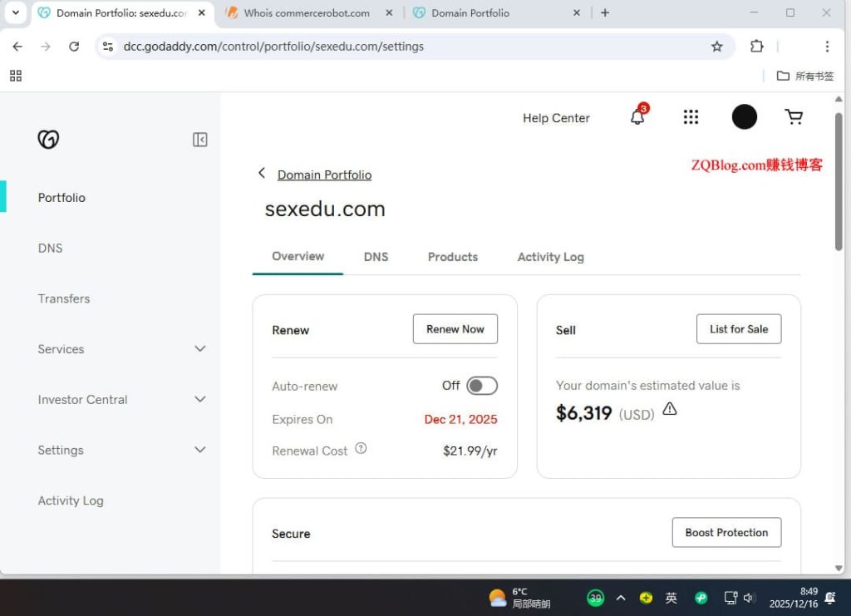Select Portfolio in the sidebar
Image resolution: width=851 pixels, height=616 pixels.
[61, 198]
